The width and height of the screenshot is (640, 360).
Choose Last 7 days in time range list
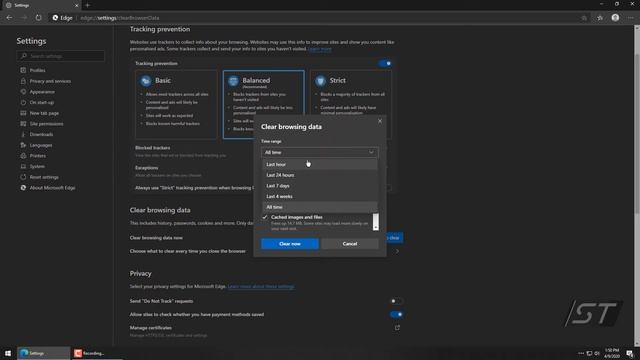point(320,186)
